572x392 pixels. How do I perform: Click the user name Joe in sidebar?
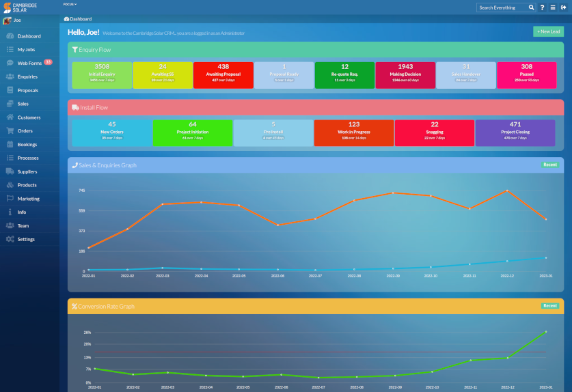click(x=17, y=20)
